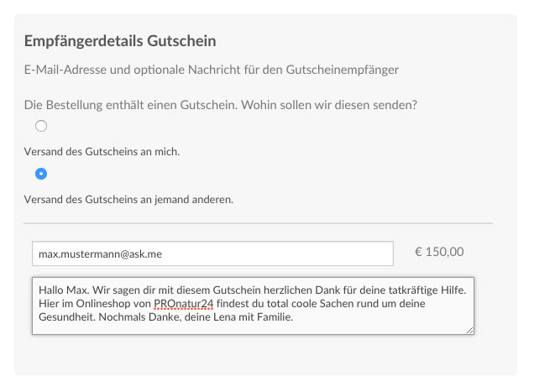The width and height of the screenshot is (534, 392).
Task: Place cursor after 'deine Lena mit Familie.'
Action: [x=293, y=318]
